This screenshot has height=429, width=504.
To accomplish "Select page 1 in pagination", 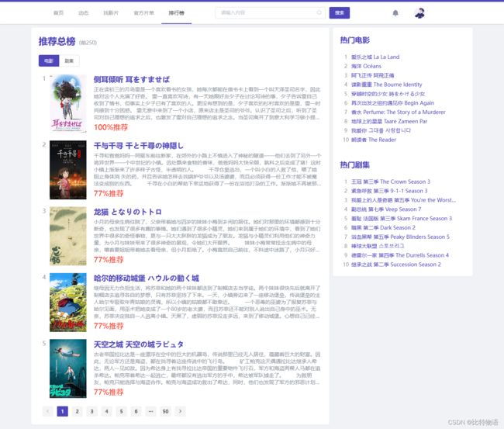I will (62, 411).
